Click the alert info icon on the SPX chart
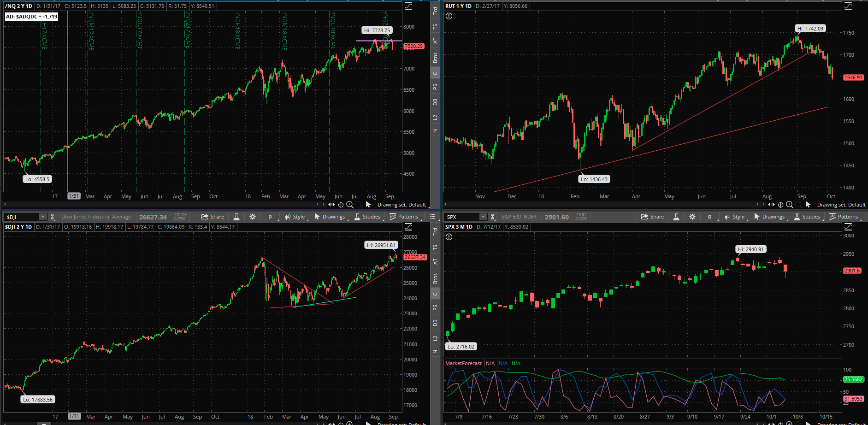Viewport: 868px width, 425px height. tap(449, 237)
